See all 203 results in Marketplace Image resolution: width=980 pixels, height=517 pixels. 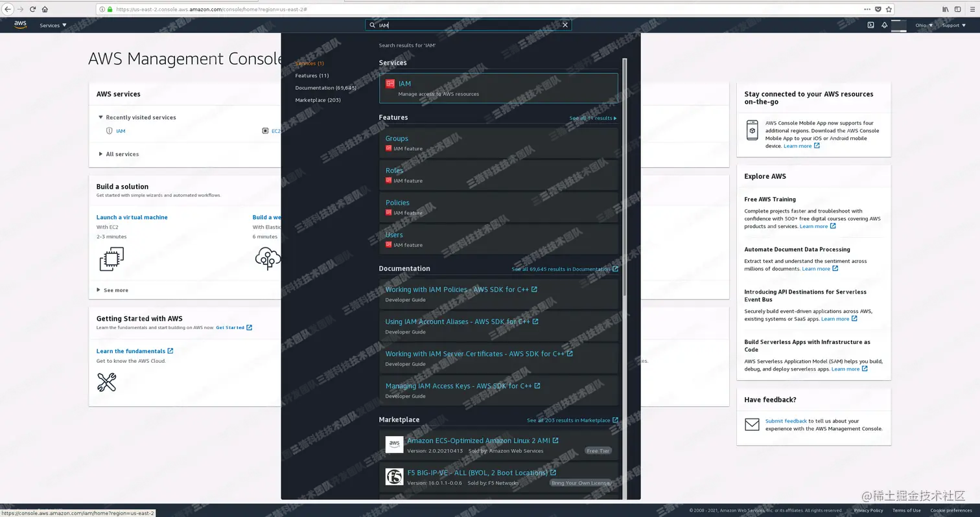[x=572, y=420]
